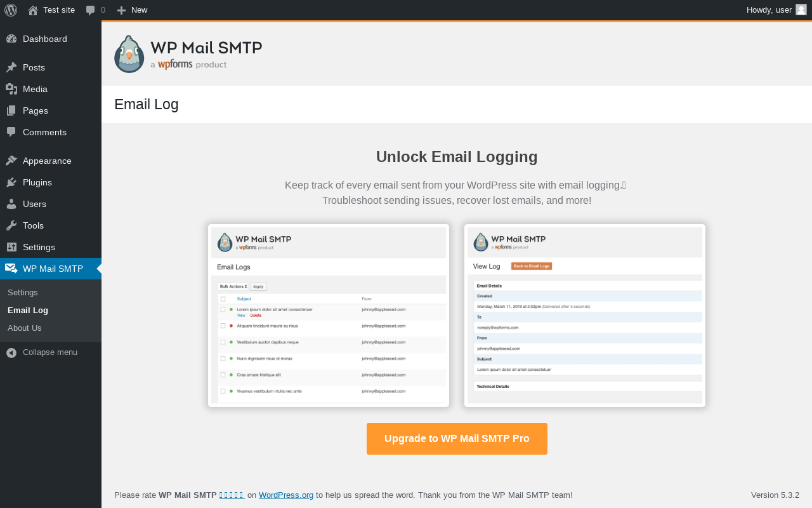Open the Pages menu item
812x508 pixels.
coord(51,110)
